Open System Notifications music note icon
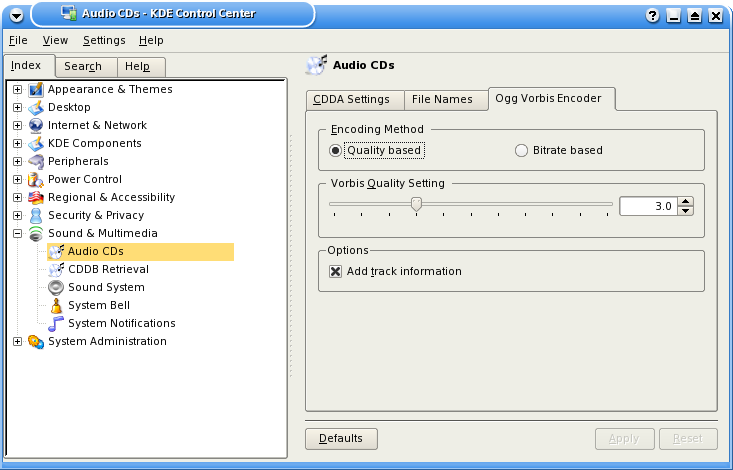This screenshot has height=470, width=733. click(56, 323)
